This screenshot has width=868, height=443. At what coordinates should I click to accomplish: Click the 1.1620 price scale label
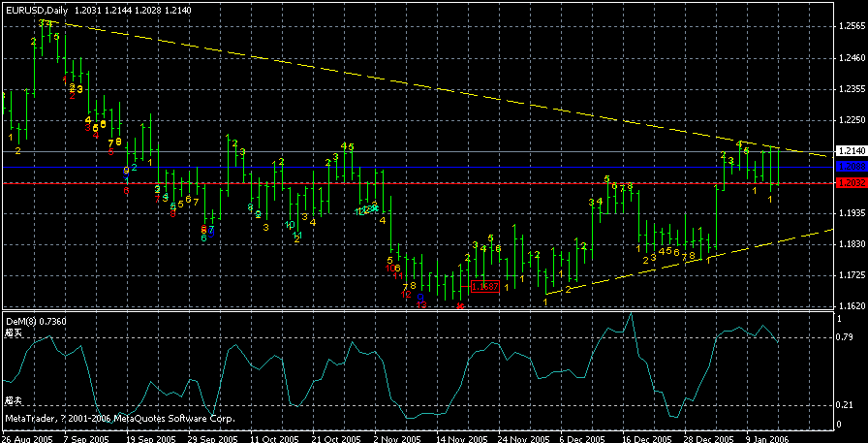[850, 306]
